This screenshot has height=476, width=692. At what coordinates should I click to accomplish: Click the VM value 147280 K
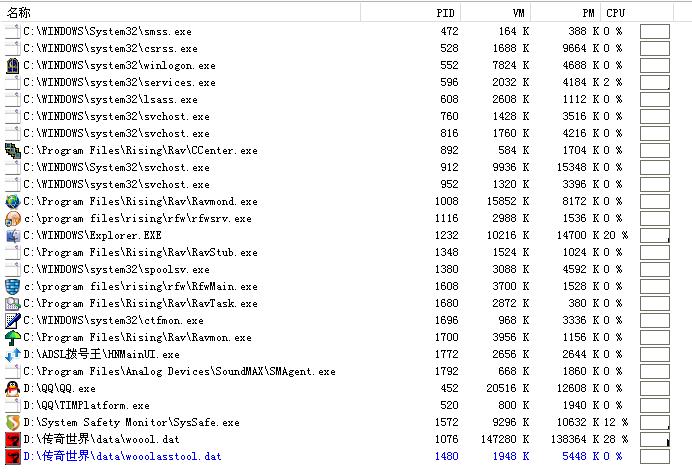[505, 440]
